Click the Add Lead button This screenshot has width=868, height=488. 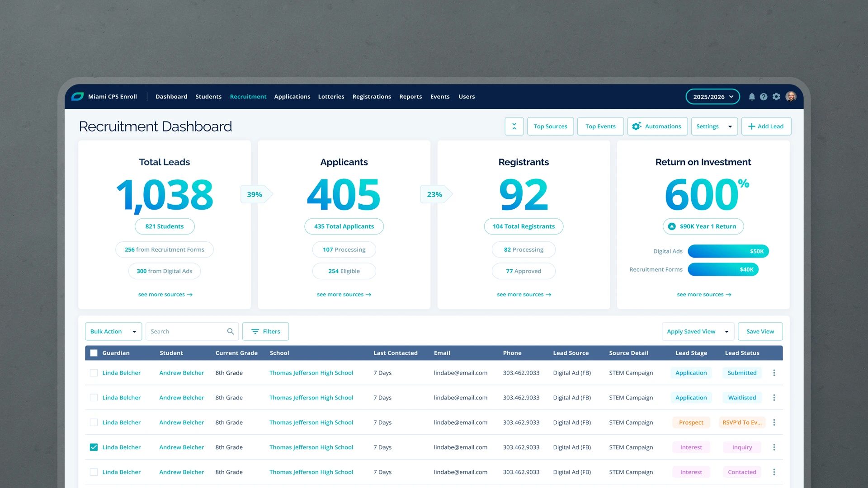(766, 127)
